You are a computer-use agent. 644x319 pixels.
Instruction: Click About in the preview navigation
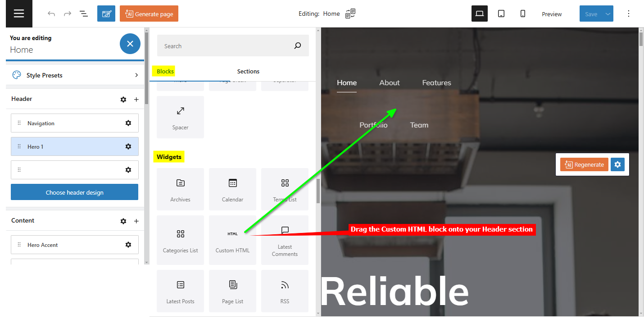(390, 83)
